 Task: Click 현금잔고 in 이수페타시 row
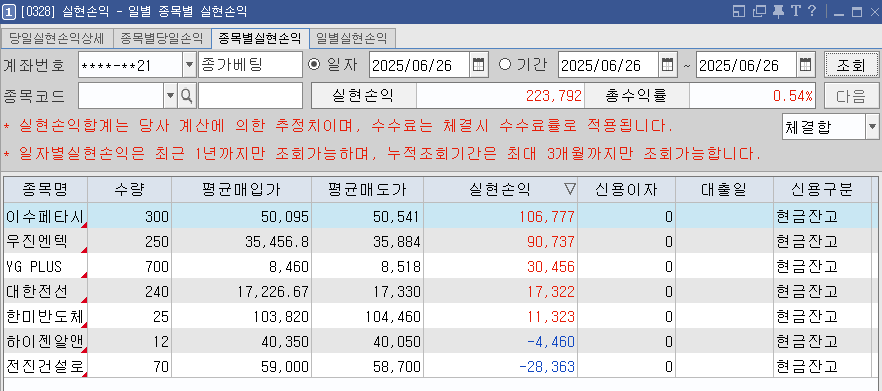(x=807, y=217)
